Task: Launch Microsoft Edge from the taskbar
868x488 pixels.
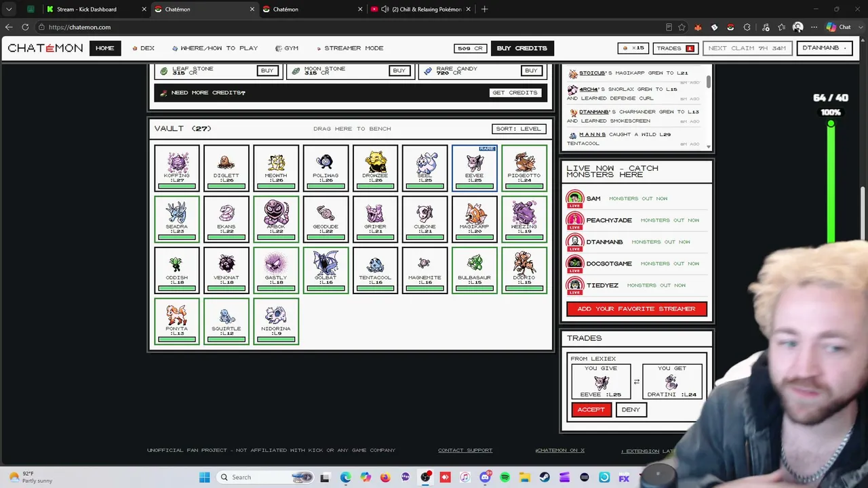Action: [346, 477]
